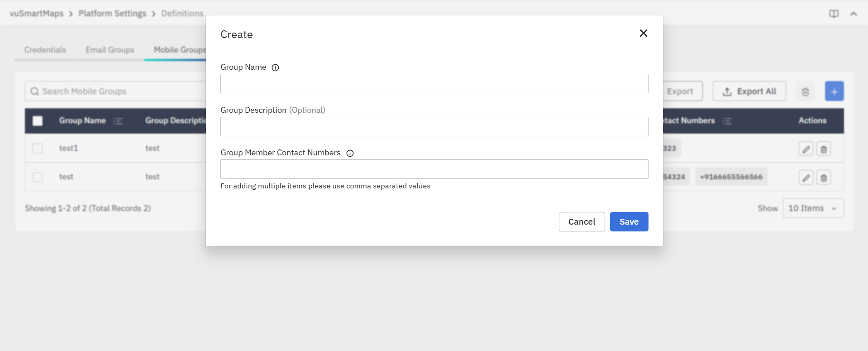Switch to the Credentials tab

point(45,50)
